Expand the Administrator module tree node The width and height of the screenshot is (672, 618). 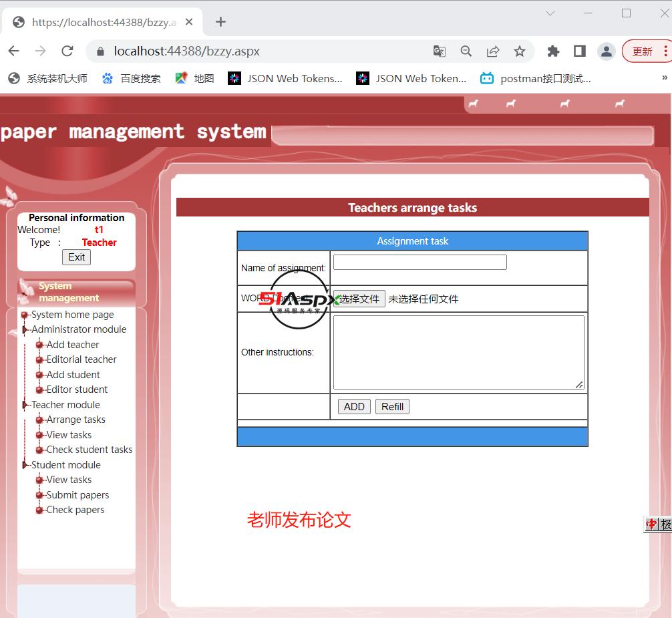pos(25,329)
